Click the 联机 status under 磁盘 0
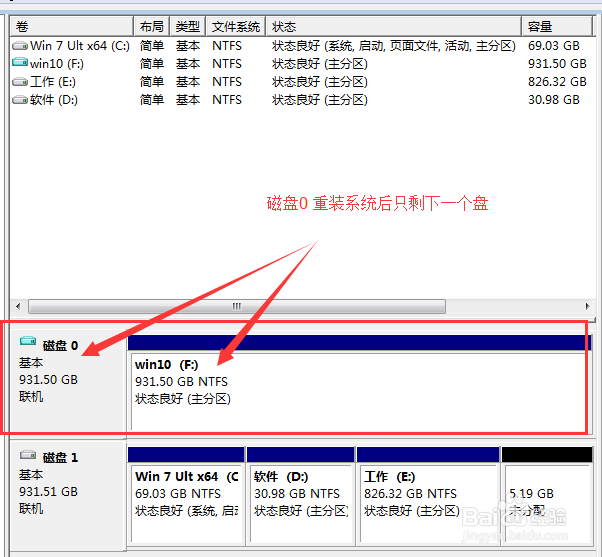 (31, 397)
